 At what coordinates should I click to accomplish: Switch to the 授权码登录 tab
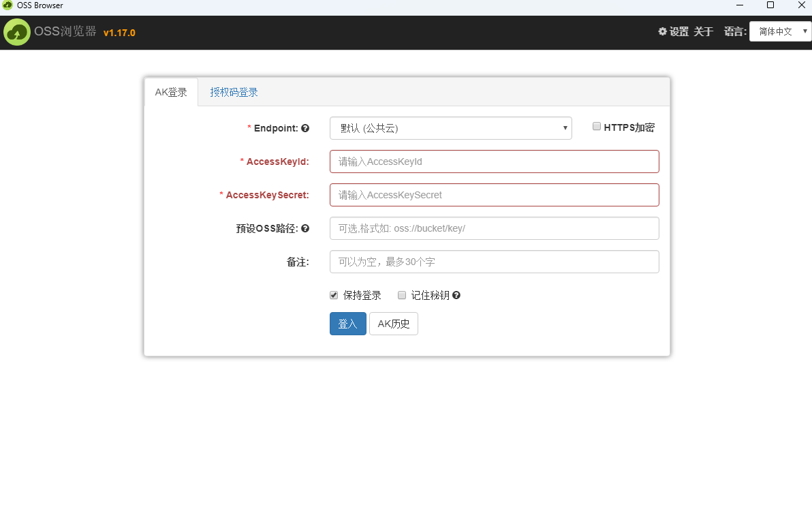234,91
